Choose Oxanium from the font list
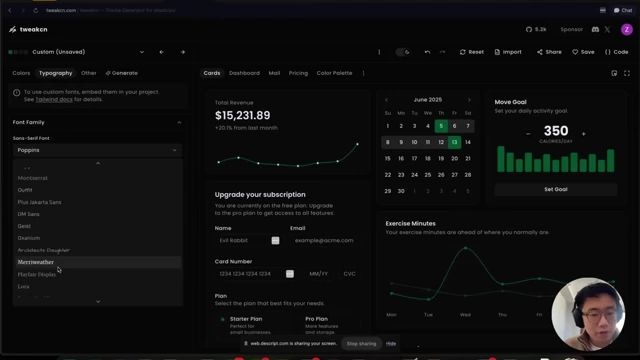This screenshot has width=640, height=360. click(x=97, y=238)
